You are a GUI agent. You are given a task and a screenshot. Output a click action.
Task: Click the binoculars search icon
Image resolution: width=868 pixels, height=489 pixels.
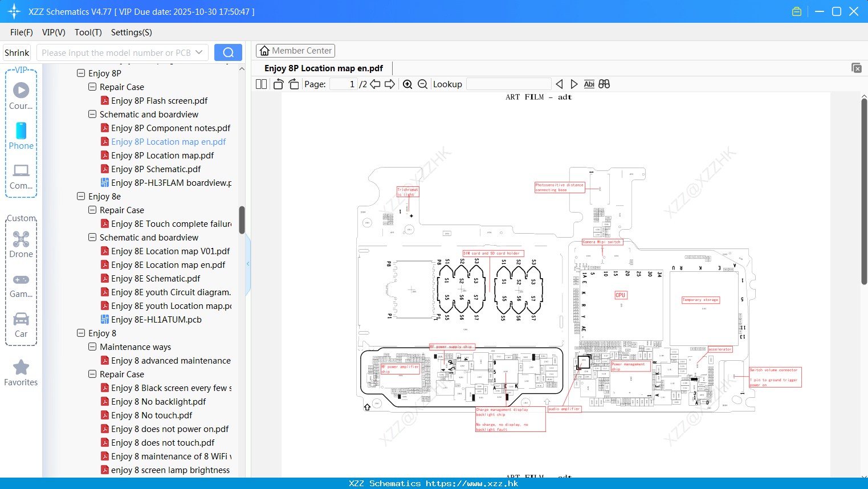point(604,84)
